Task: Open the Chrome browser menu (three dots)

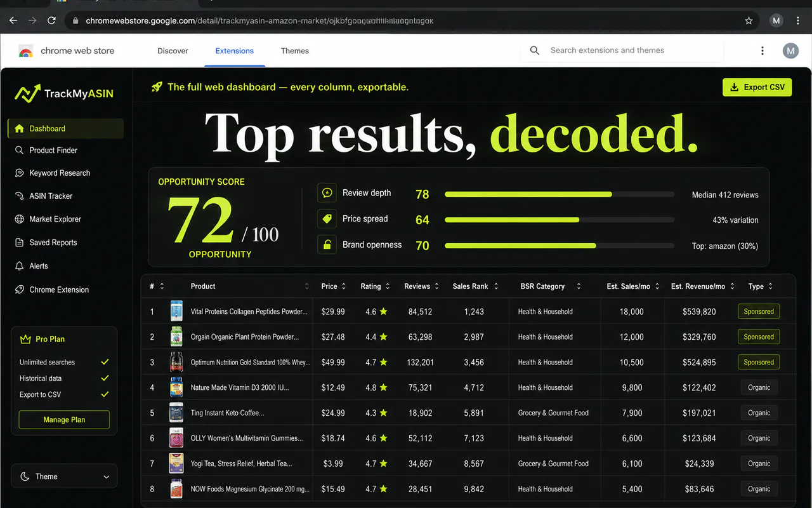Action: coord(798,20)
